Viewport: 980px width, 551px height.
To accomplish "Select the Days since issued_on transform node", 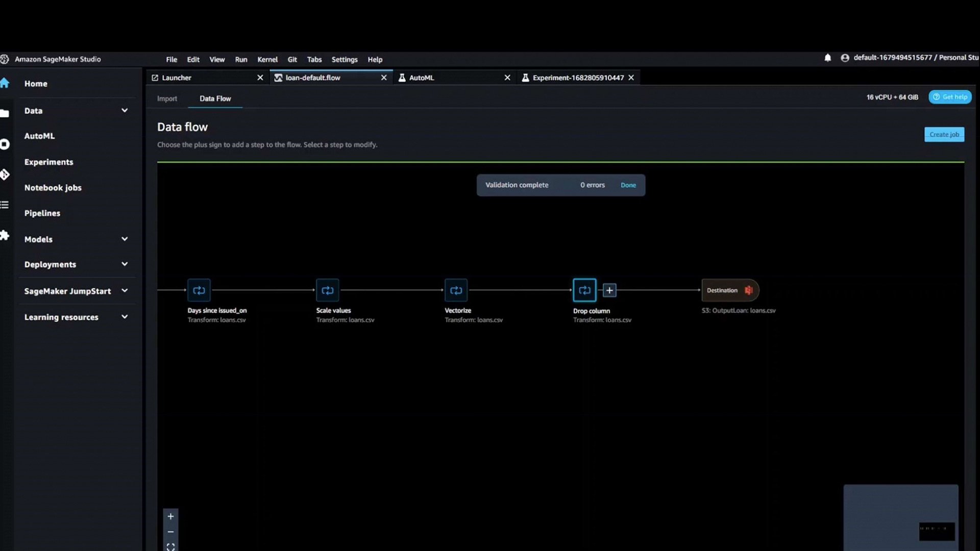I will [199, 290].
